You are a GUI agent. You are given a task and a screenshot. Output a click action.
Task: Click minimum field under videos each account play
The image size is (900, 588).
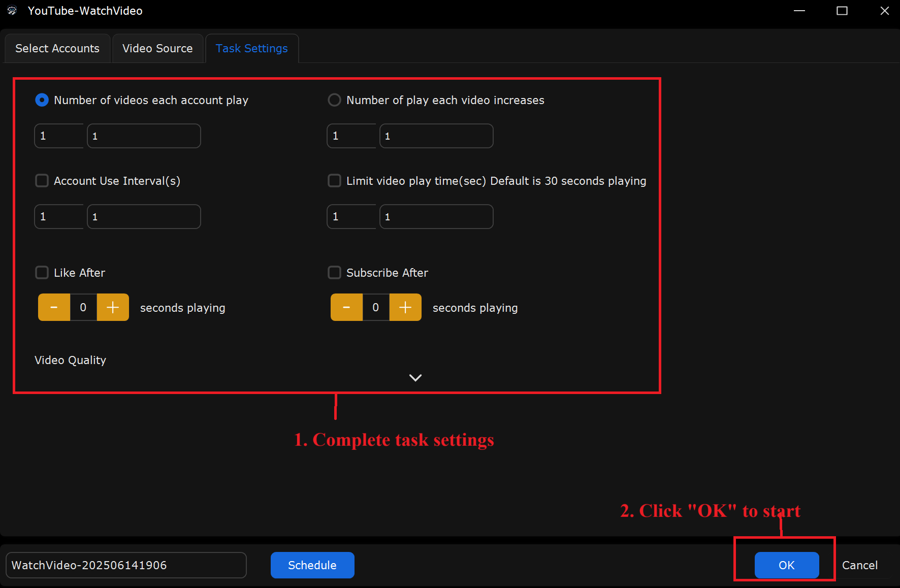(59, 136)
